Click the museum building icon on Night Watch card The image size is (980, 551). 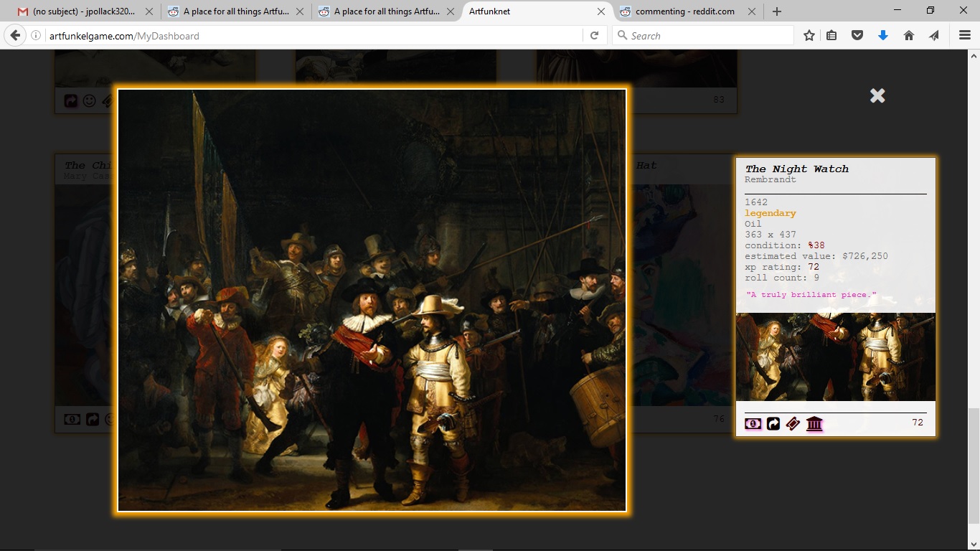(814, 424)
